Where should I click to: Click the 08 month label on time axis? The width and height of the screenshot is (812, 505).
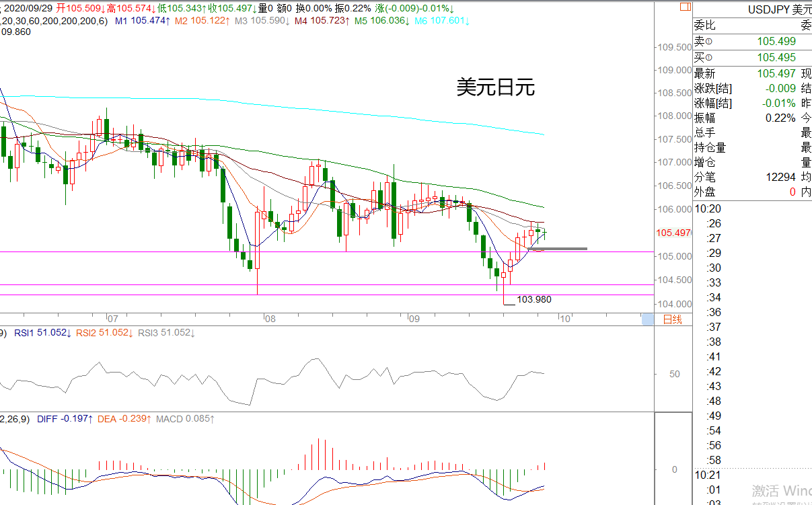coord(269,319)
